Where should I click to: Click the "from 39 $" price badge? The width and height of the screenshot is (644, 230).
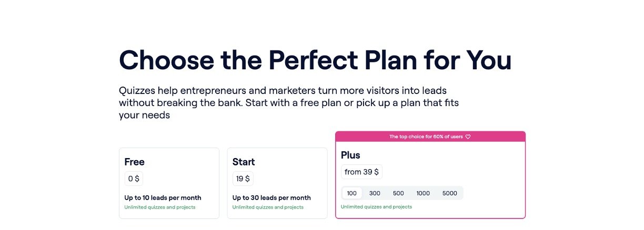point(361,172)
